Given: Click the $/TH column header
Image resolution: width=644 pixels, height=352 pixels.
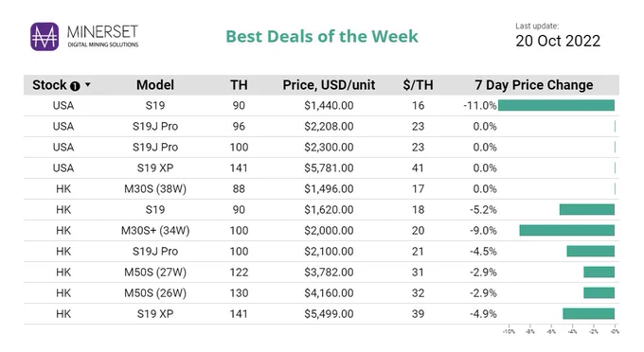Looking at the screenshot, I should (x=418, y=85).
